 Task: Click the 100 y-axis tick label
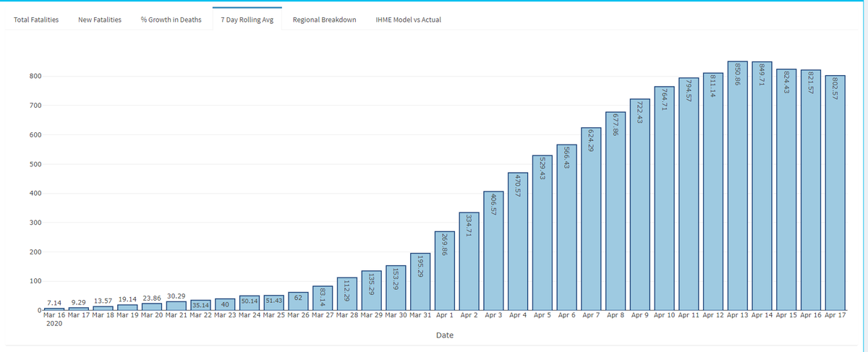pos(35,281)
